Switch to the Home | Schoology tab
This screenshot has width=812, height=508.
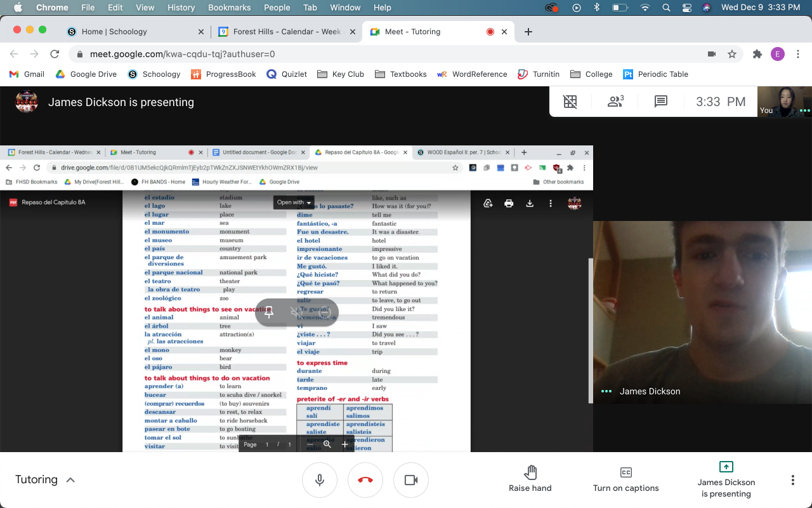coord(137,32)
